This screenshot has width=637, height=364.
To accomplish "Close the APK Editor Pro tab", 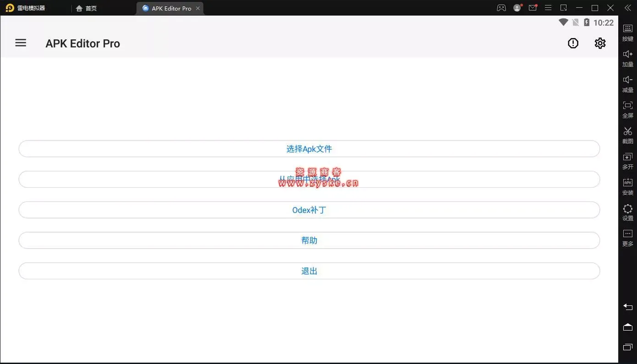I will 198,8.
